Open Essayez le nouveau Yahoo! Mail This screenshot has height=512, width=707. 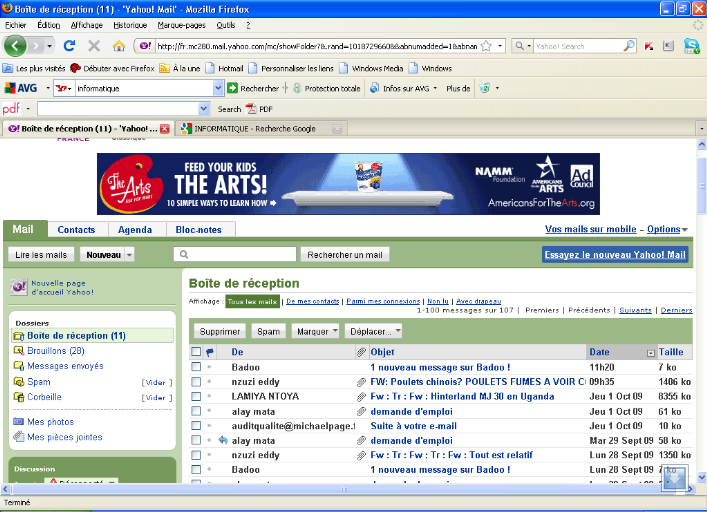(615, 255)
